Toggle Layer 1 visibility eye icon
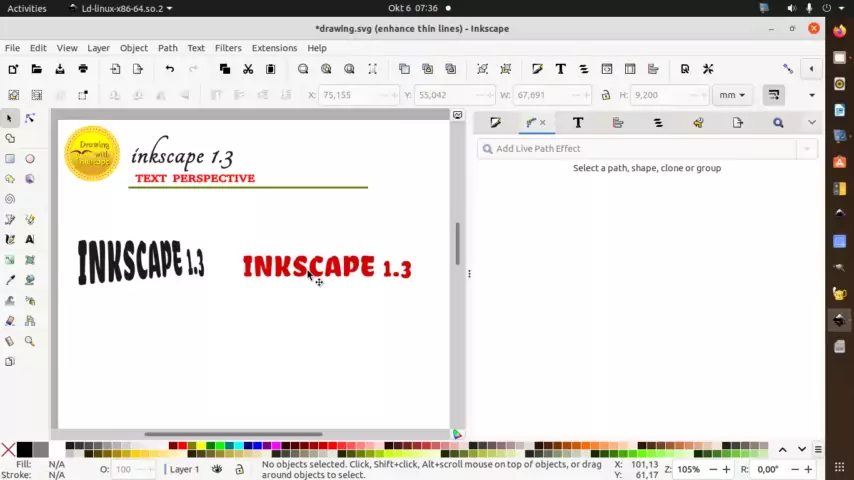Image resolution: width=854 pixels, height=480 pixels. coord(217,469)
